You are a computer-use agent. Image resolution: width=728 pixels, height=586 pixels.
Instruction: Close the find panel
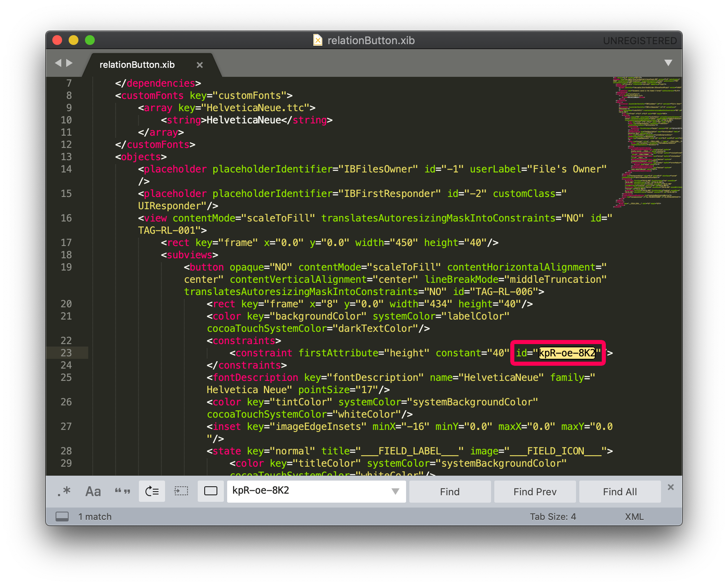click(x=670, y=487)
